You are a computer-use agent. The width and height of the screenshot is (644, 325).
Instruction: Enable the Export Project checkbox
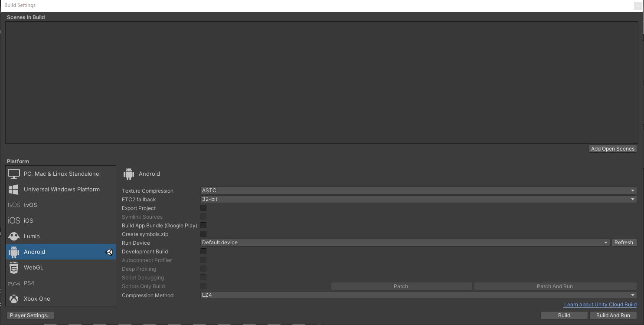tap(203, 208)
